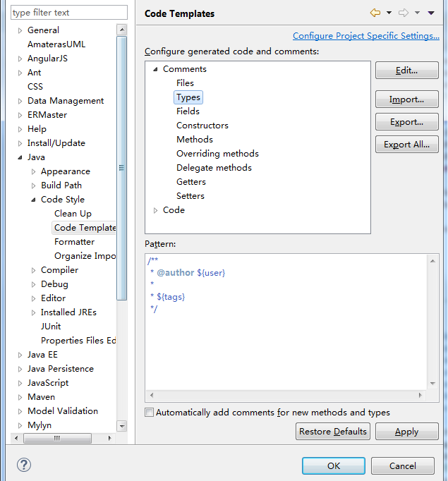Image resolution: width=448 pixels, height=481 pixels.
Task: Expand the JavaScript node
Action: tap(20, 383)
